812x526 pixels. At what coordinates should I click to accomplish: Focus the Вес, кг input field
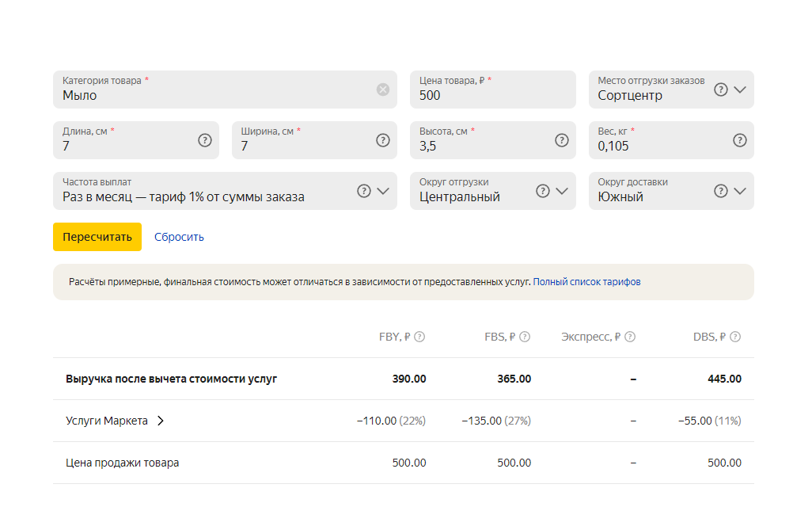(671, 140)
